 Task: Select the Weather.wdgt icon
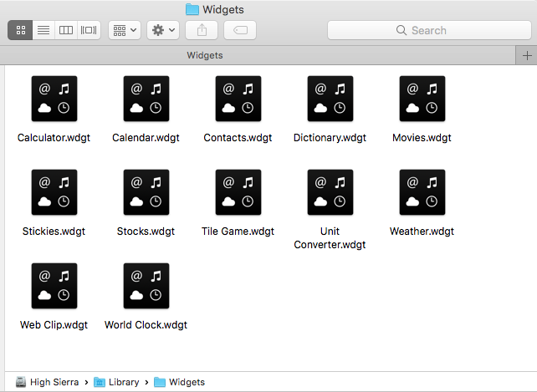(422, 192)
